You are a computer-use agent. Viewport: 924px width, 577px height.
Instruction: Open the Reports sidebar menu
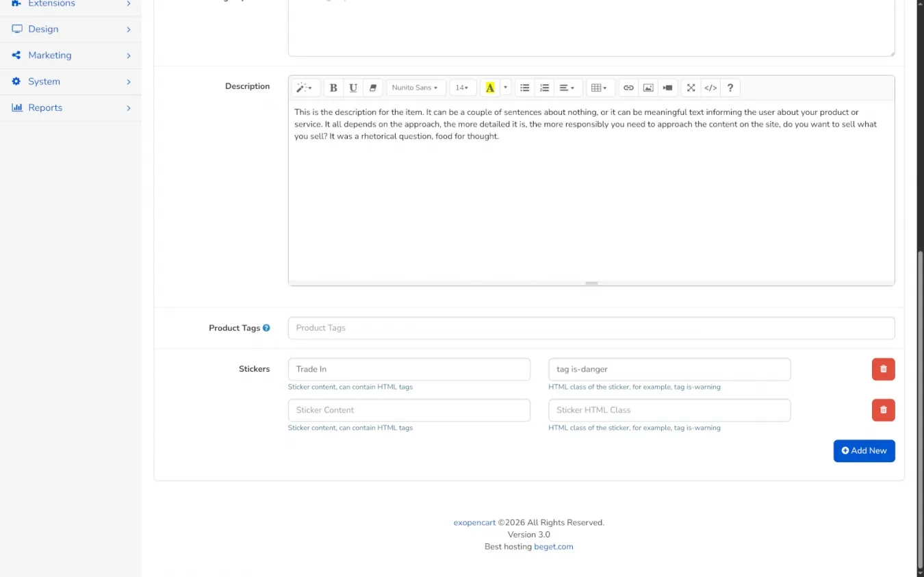tap(70, 107)
